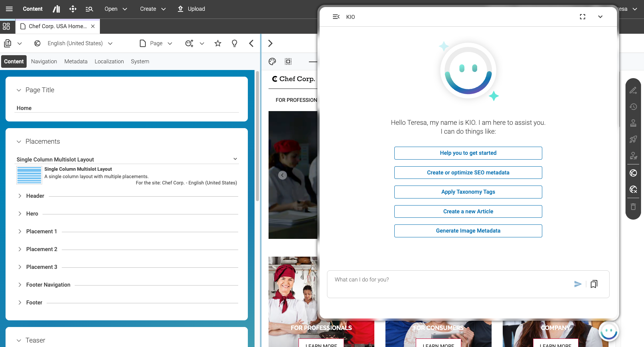Click the palette icon in preview toolbar
Image resolution: width=644 pixels, height=347 pixels.
[x=272, y=61]
